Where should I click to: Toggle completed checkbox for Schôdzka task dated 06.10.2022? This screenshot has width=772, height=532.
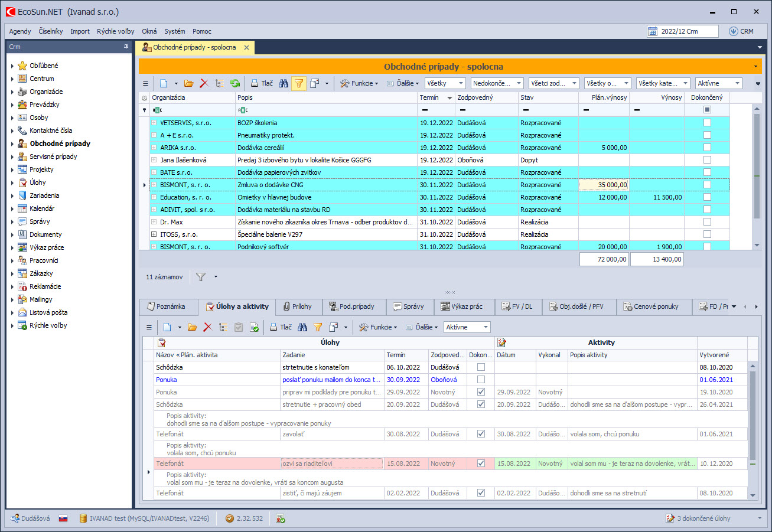481,367
